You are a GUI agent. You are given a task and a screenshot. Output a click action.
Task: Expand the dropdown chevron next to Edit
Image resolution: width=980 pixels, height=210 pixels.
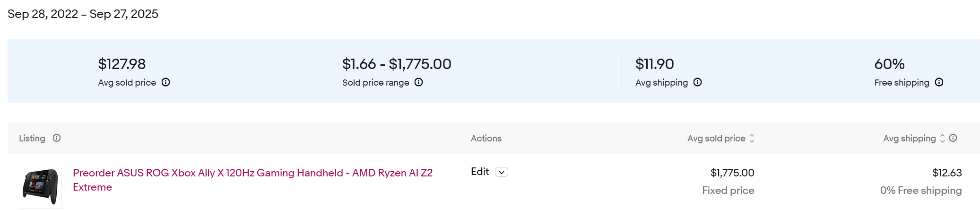click(502, 172)
